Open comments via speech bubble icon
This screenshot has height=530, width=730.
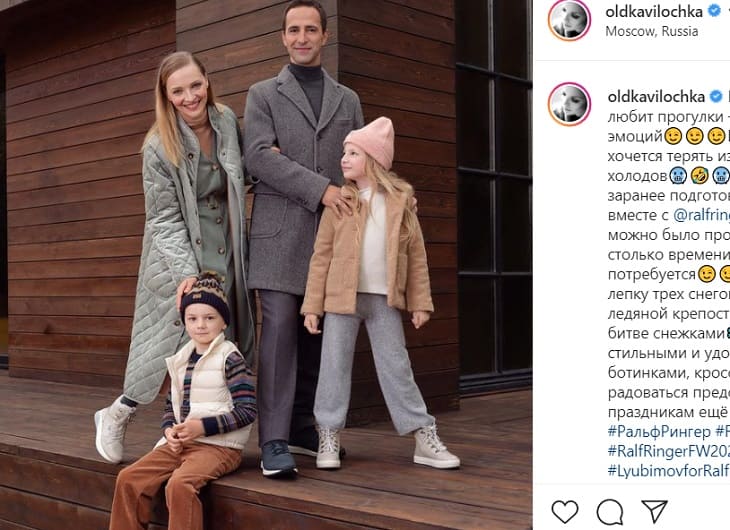(x=610, y=512)
